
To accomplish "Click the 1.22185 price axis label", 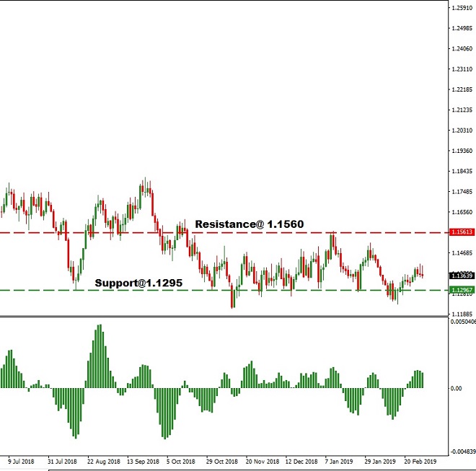I will point(462,89).
